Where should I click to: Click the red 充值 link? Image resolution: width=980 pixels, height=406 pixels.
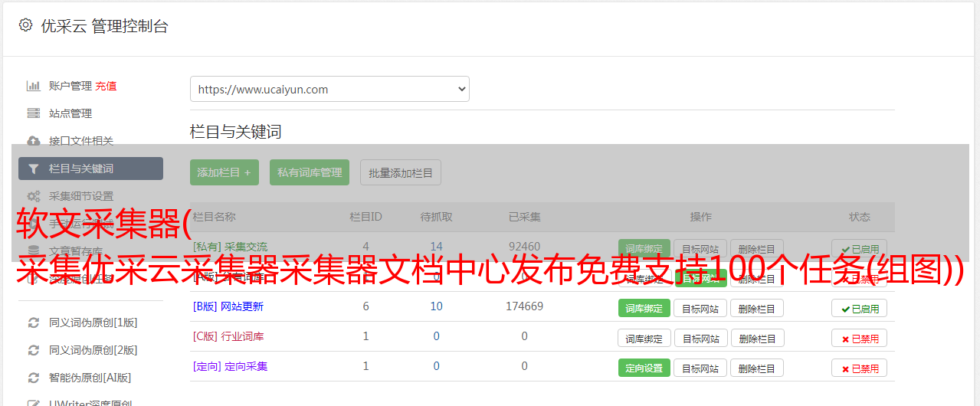(107, 86)
